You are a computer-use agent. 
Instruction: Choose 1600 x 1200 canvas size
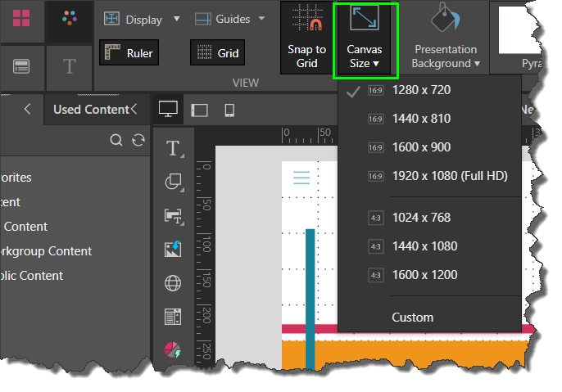(429, 275)
